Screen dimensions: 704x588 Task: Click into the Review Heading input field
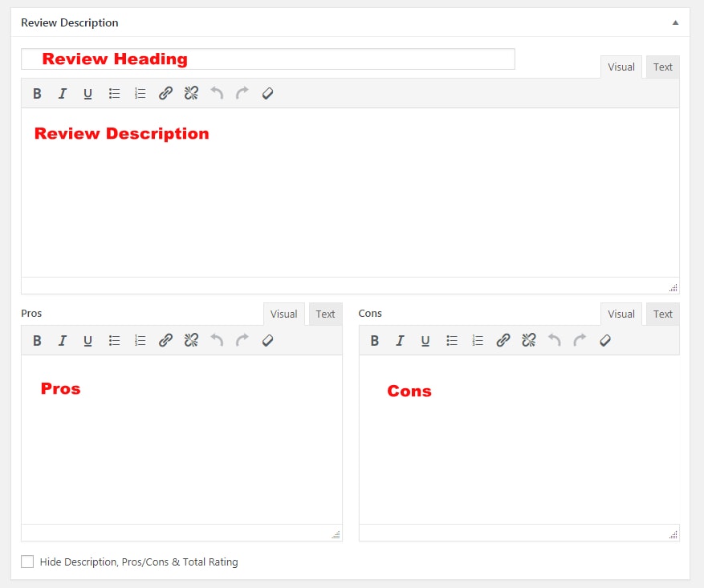tap(267, 59)
